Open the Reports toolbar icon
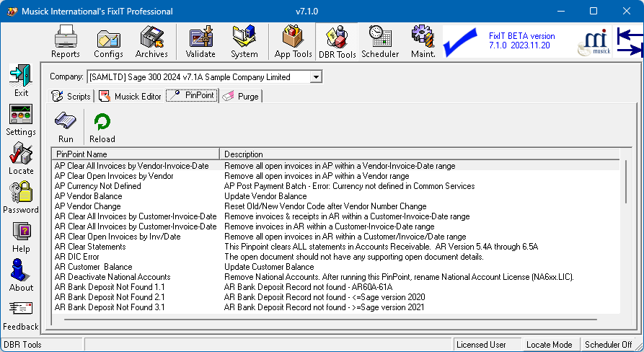The width and height of the screenshot is (644, 352). [x=66, y=42]
